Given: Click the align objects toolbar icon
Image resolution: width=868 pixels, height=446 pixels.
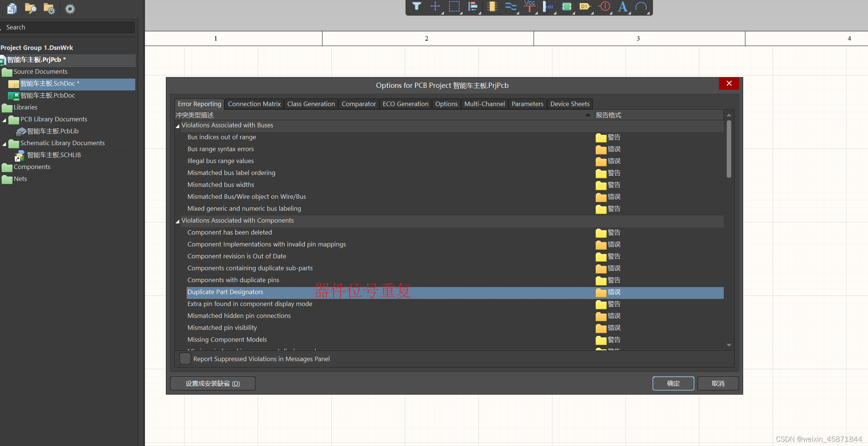Looking at the screenshot, I should point(473,6).
